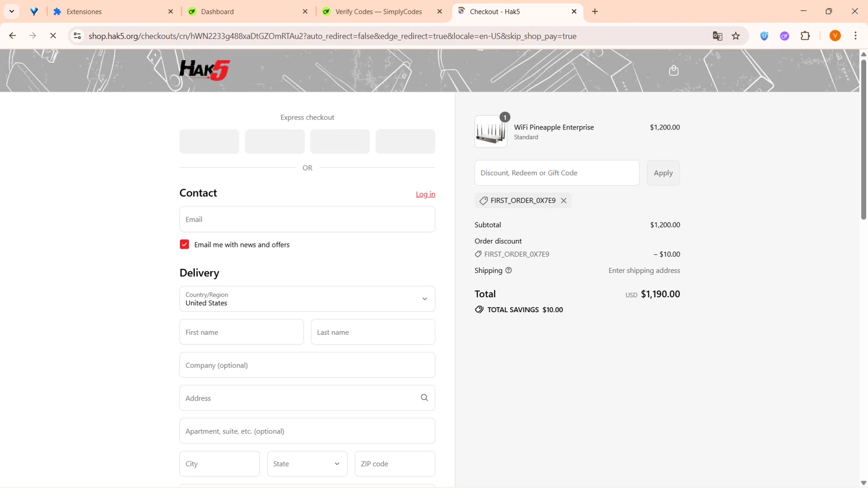Click the scrollbar up arrow
This screenshot has height=488, width=868.
coord(863,54)
